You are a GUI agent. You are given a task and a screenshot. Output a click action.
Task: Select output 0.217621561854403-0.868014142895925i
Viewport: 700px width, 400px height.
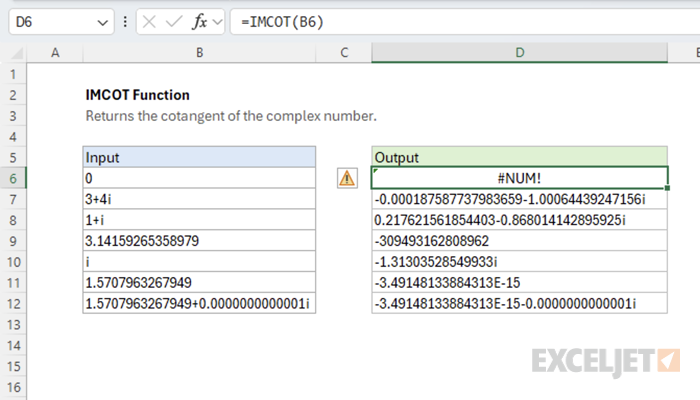point(520,220)
